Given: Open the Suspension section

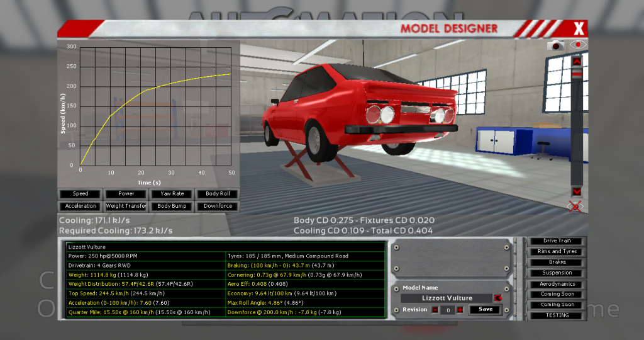Looking at the screenshot, I should [557, 273].
